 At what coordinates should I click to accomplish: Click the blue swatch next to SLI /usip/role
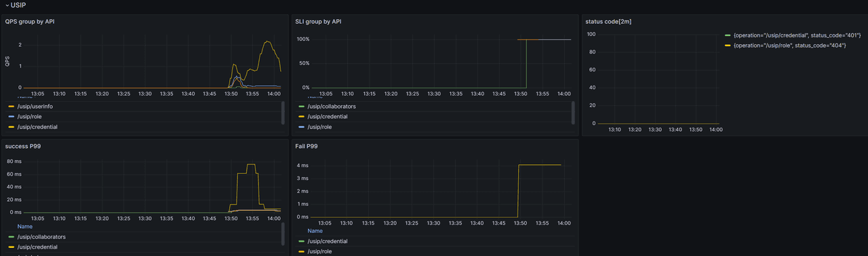click(301, 127)
